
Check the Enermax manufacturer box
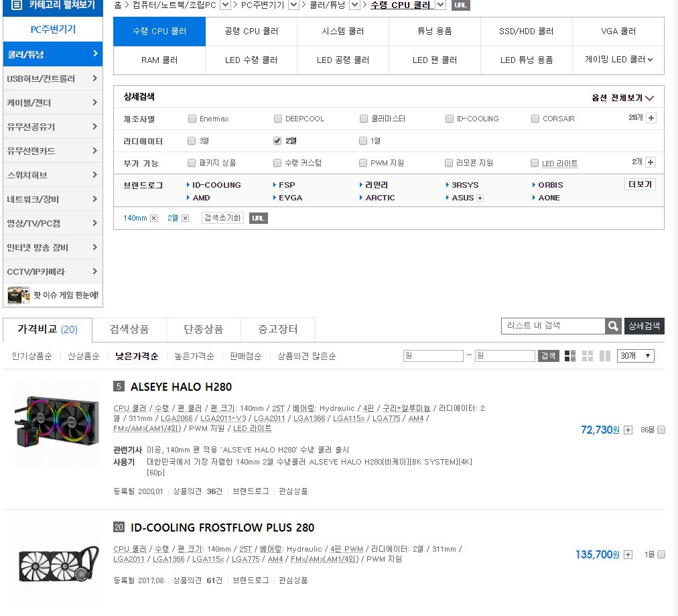[x=192, y=119]
